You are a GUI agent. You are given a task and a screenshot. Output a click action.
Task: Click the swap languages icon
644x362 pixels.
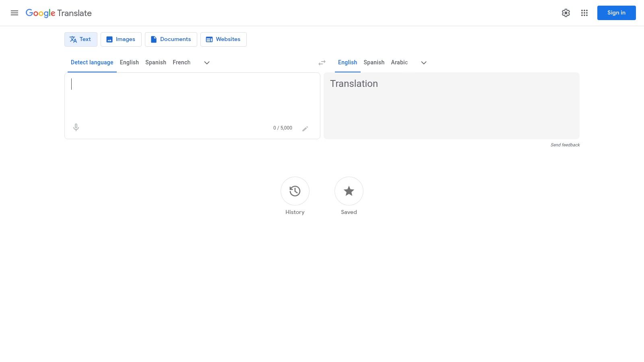322,62
